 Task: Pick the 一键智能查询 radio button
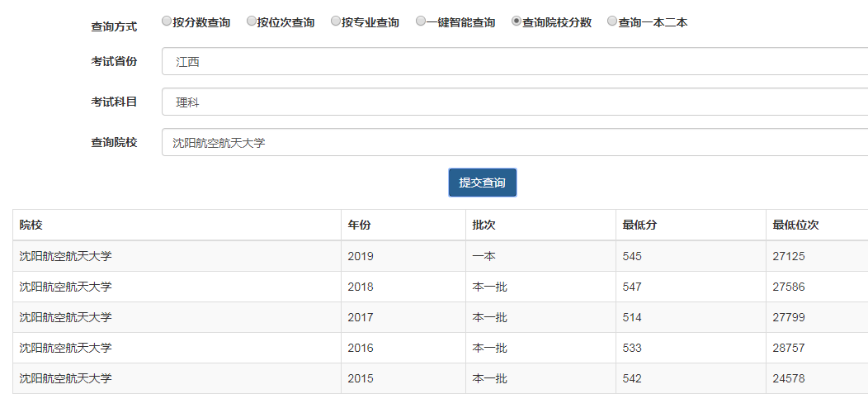coord(421,21)
